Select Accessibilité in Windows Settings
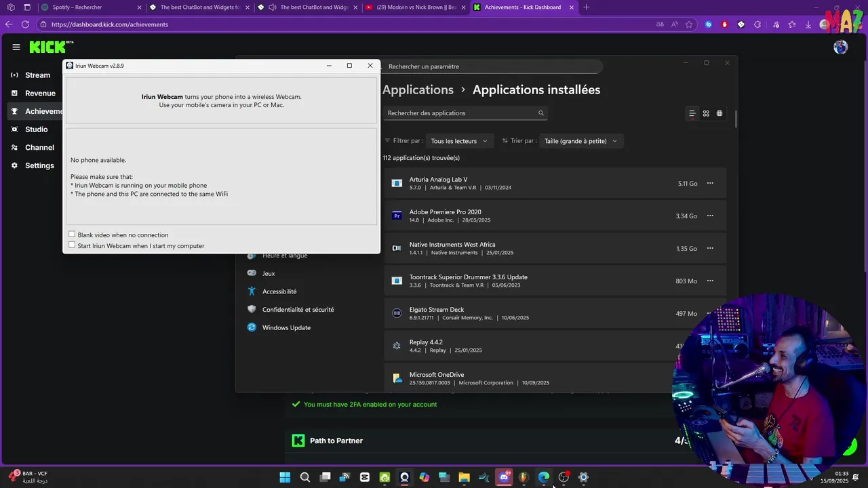 pyautogui.click(x=279, y=291)
